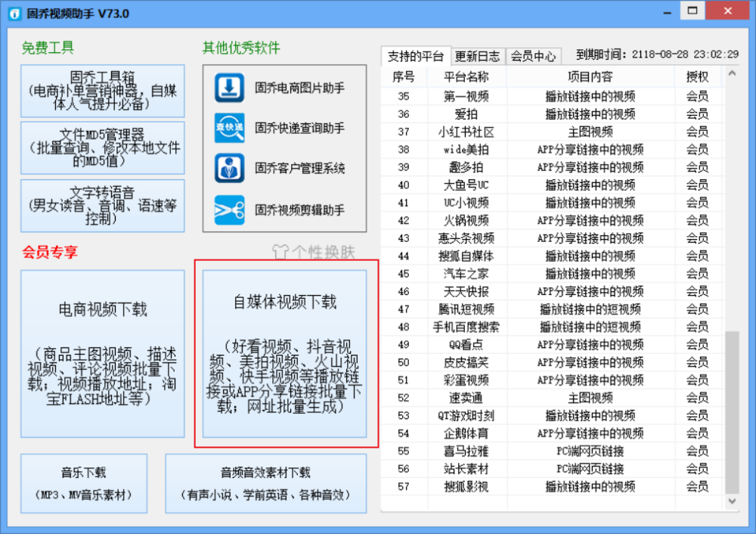Select the 支持的平台 tab
This screenshot has width=756, height=534.
coord(416,56)
